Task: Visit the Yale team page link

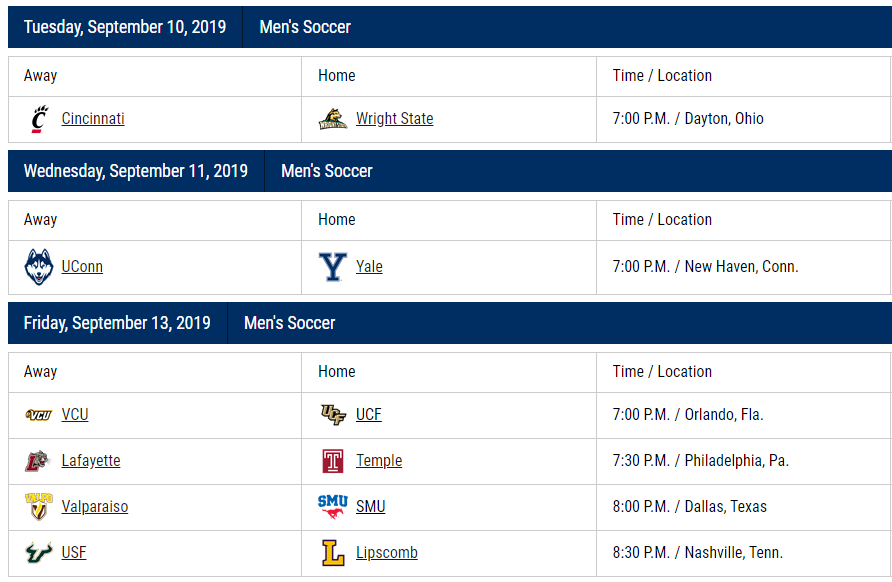Action: coord(369,267)
